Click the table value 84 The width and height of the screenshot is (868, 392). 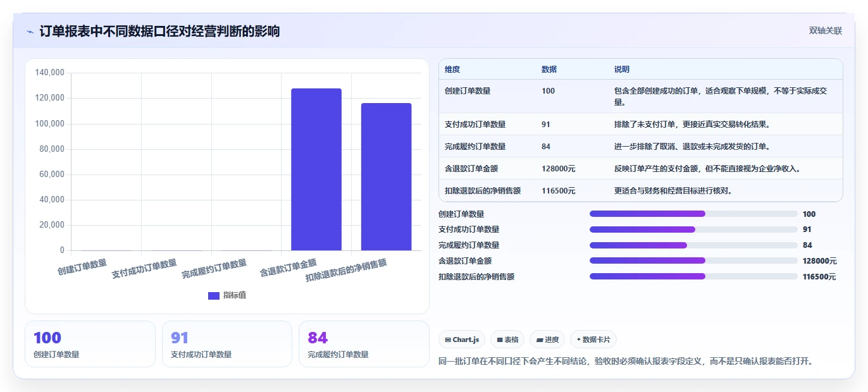546,147
